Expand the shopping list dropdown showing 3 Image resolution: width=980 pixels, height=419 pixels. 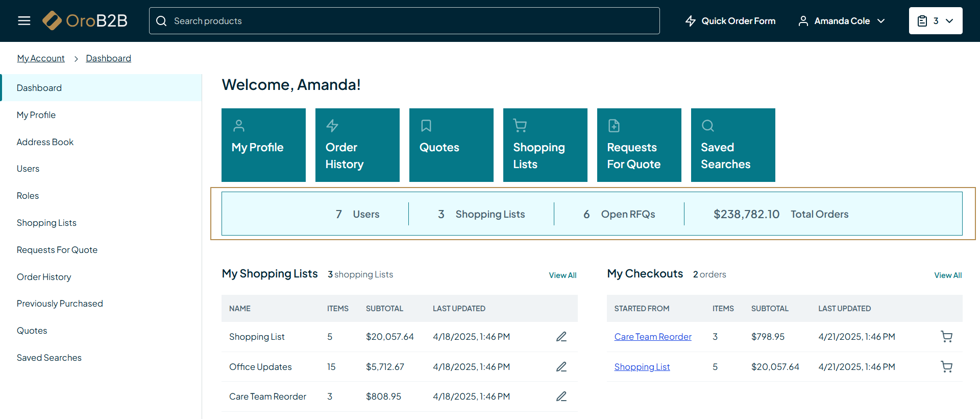pyautogui.click(x=935, y=21)
